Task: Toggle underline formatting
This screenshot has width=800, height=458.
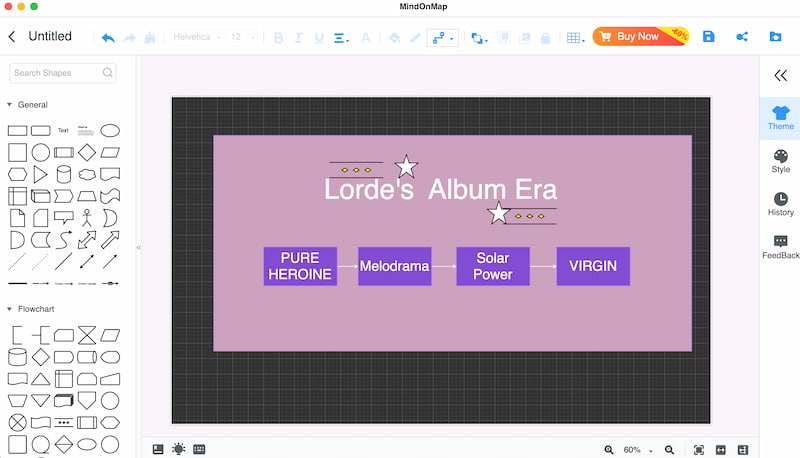Action: point(319,38)
